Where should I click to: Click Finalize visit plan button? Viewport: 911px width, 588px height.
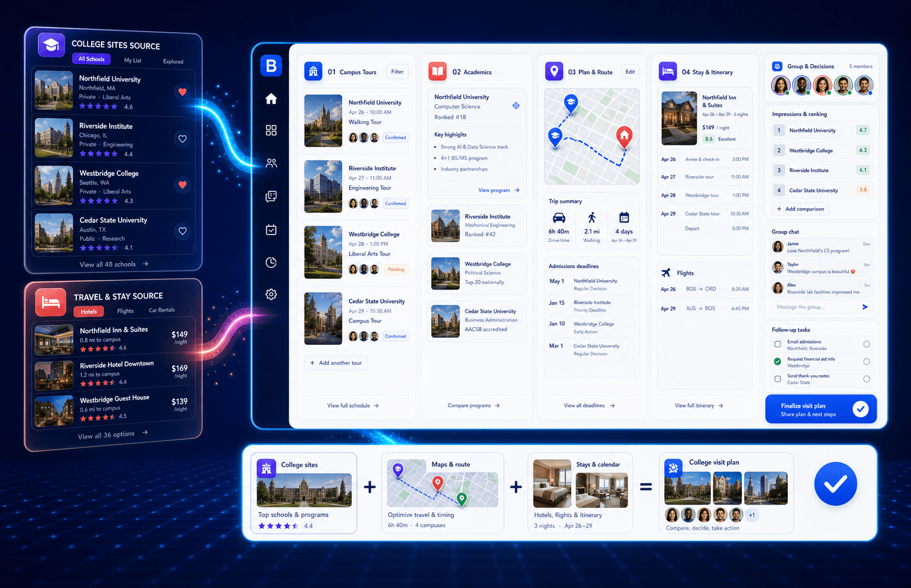(821, 409)
